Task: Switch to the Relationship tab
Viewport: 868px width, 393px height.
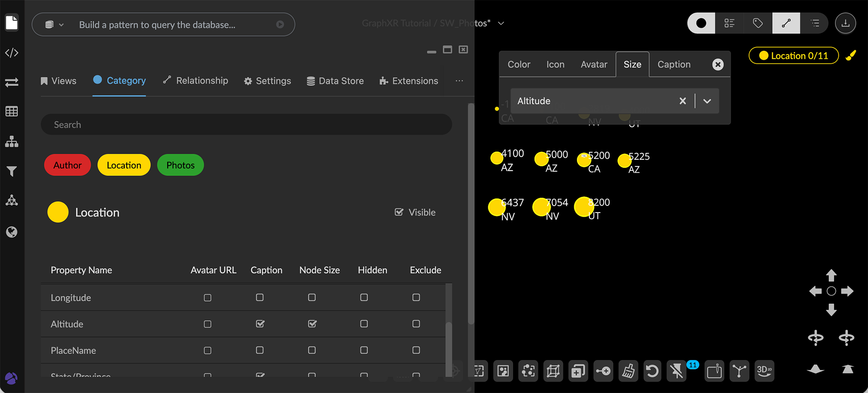Action: (195, 80)
